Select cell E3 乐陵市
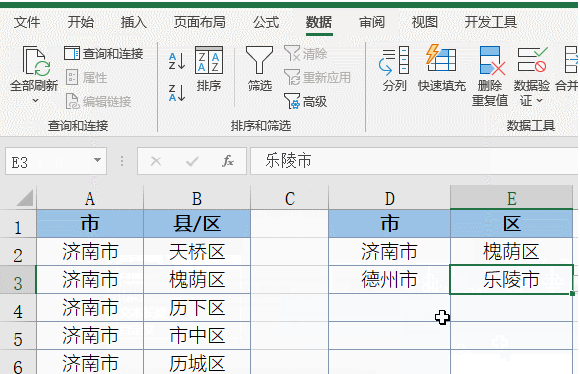Viewport: 580px width, 374px height. click(512, 280)
